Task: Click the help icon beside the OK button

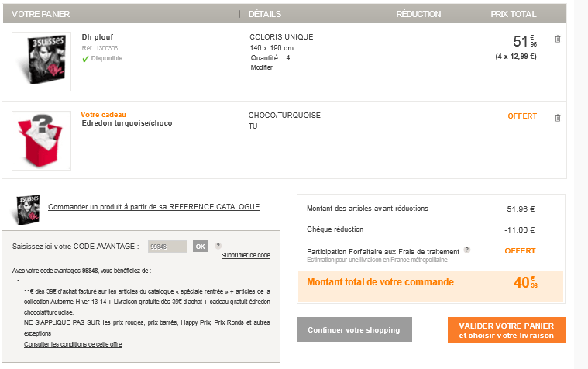Action: coord(218,246)
